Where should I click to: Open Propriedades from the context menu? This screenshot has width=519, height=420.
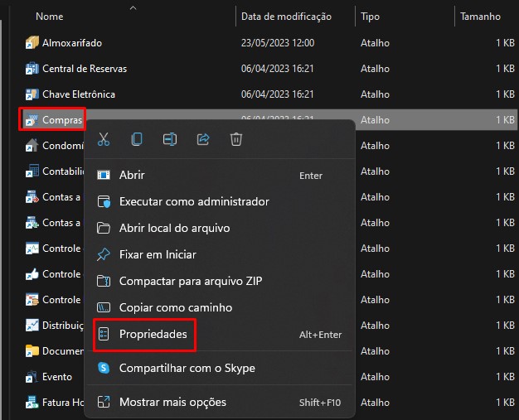(x=220, y=334)
